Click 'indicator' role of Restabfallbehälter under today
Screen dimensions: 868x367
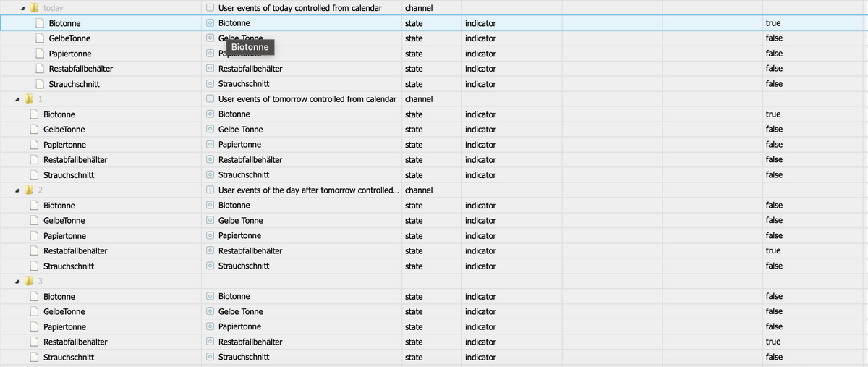480,69
